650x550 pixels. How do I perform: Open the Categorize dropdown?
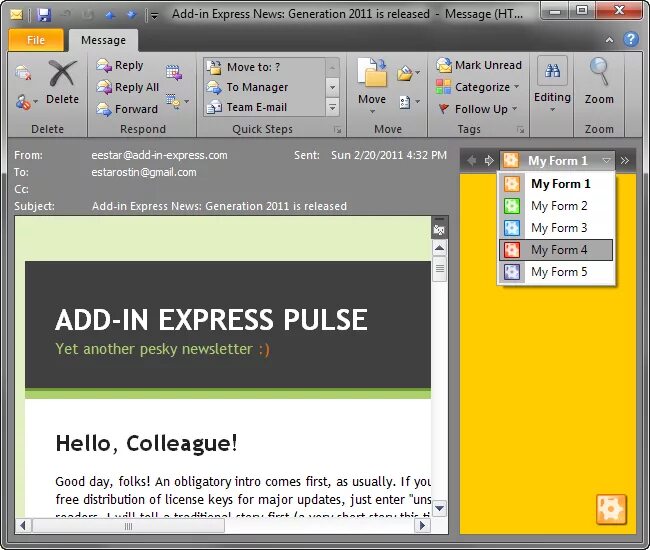click(x=478, y=87)
